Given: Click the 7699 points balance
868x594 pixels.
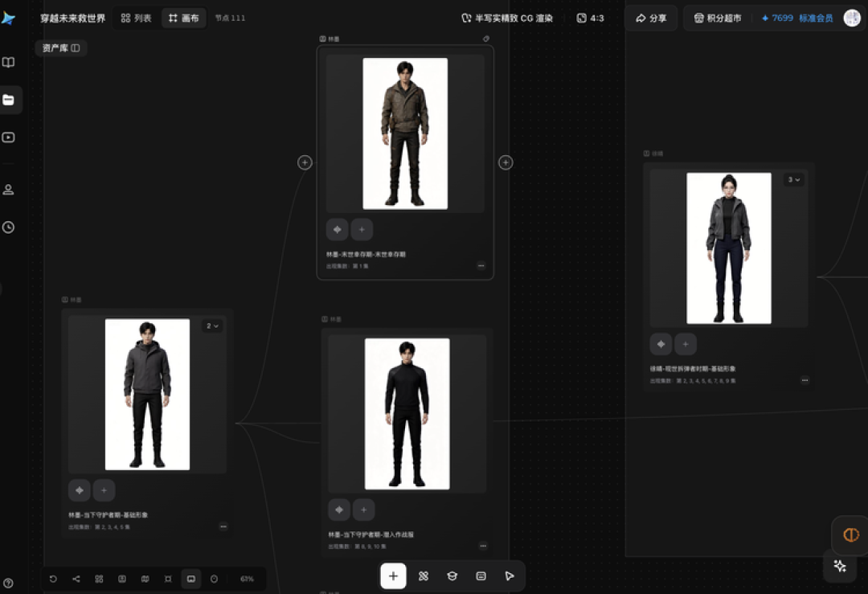Looking at the screenshot, I should pyautogui.click(x=777, y=18).
